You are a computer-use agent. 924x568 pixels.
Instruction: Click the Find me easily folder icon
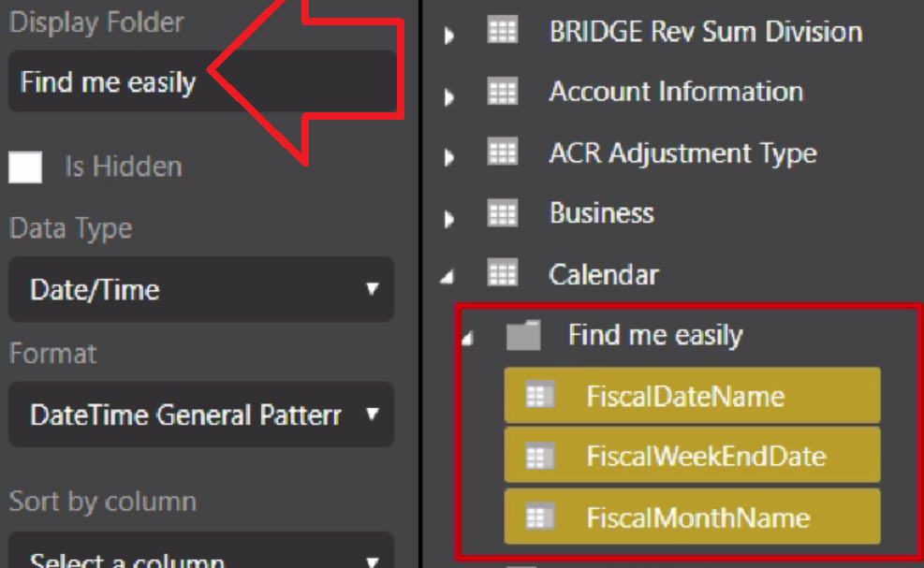pyautogui.click(x=523, y=335)
